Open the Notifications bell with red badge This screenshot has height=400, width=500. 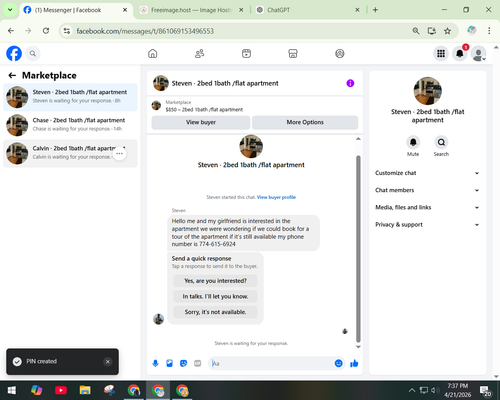(460, 53)
